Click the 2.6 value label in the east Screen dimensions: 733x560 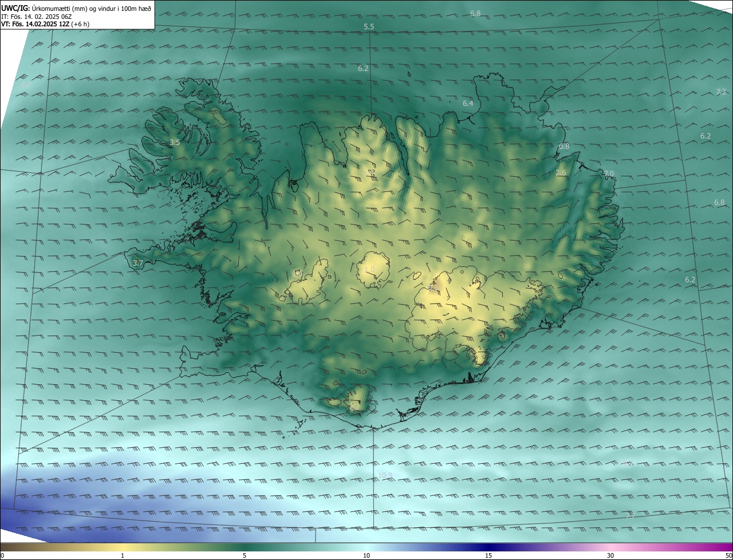pos(561,173)
